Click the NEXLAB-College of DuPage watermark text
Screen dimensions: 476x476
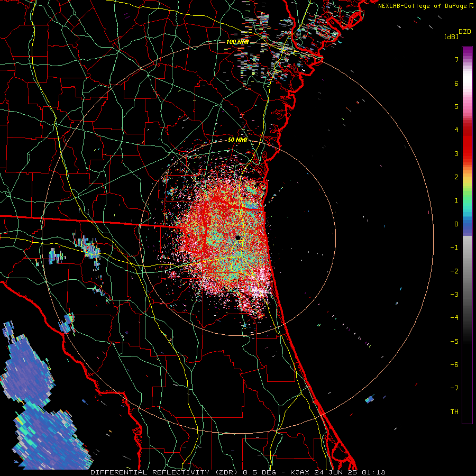tap(423, 6)
